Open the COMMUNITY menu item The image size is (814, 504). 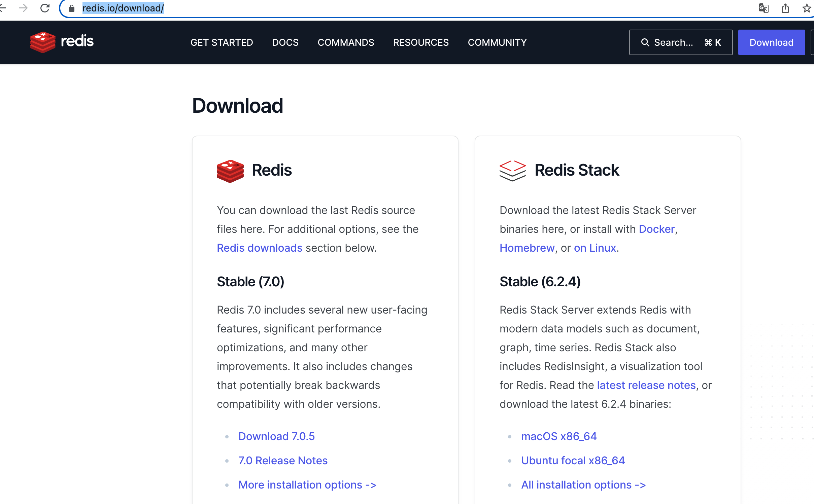point(497,42)
